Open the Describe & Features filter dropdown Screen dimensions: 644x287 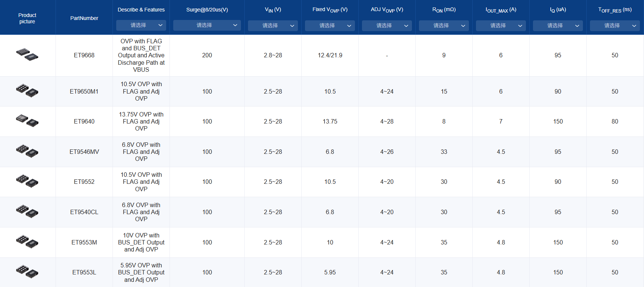(x=141, y=25)
